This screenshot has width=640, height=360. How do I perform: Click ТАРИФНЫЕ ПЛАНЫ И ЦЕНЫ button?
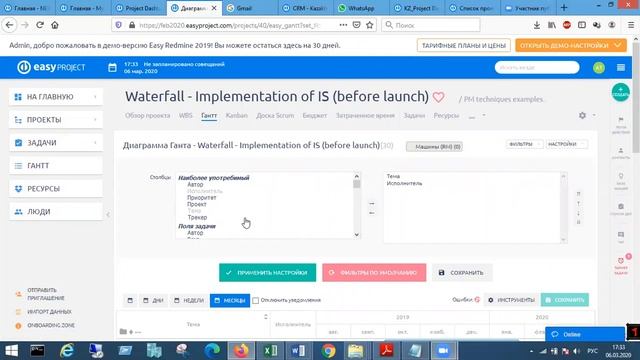click(x=464, y=45)
